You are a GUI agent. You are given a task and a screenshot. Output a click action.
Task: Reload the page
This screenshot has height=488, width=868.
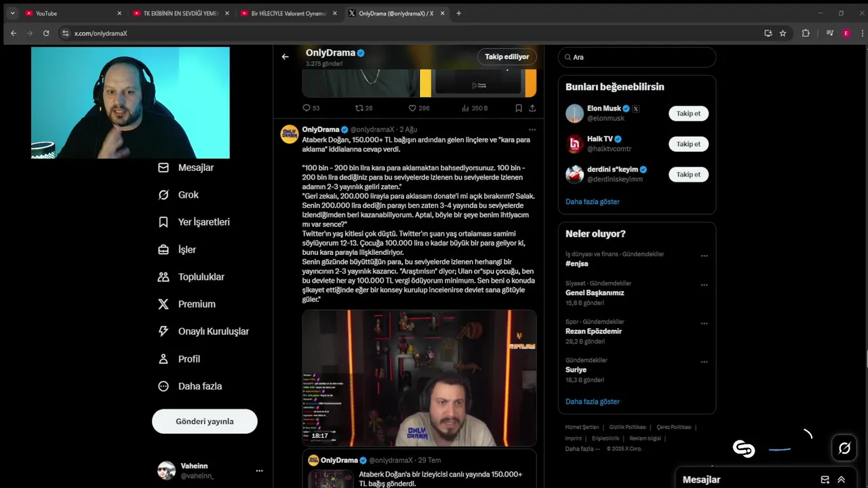pos(46,33)
